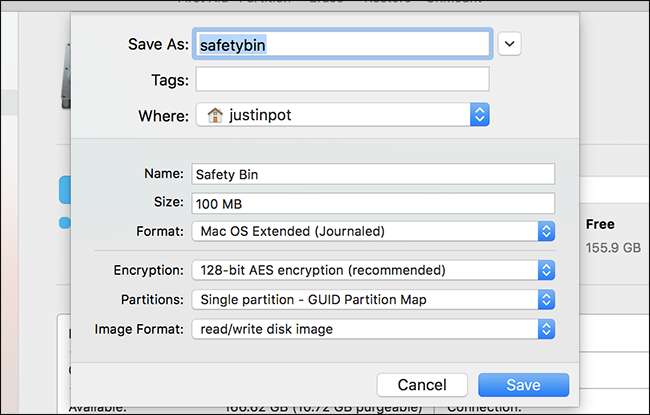Image resolution: width=650 pixels, height=415 pixels.
Task: Select the hard drive icon behind the dialog
Action: (63, 73)
